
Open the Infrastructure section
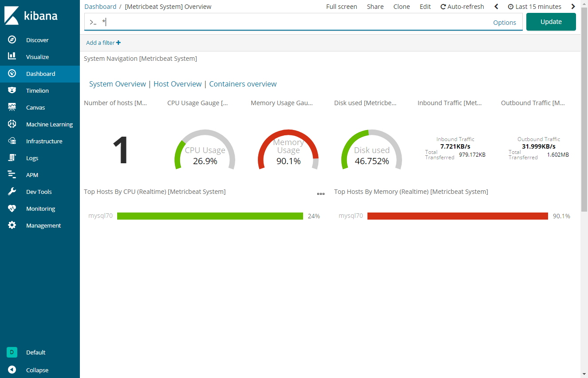44,141
